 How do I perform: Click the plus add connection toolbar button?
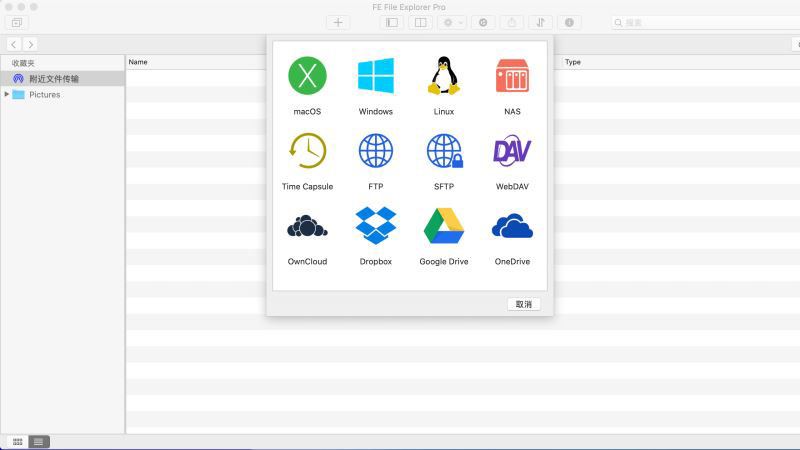338,22
